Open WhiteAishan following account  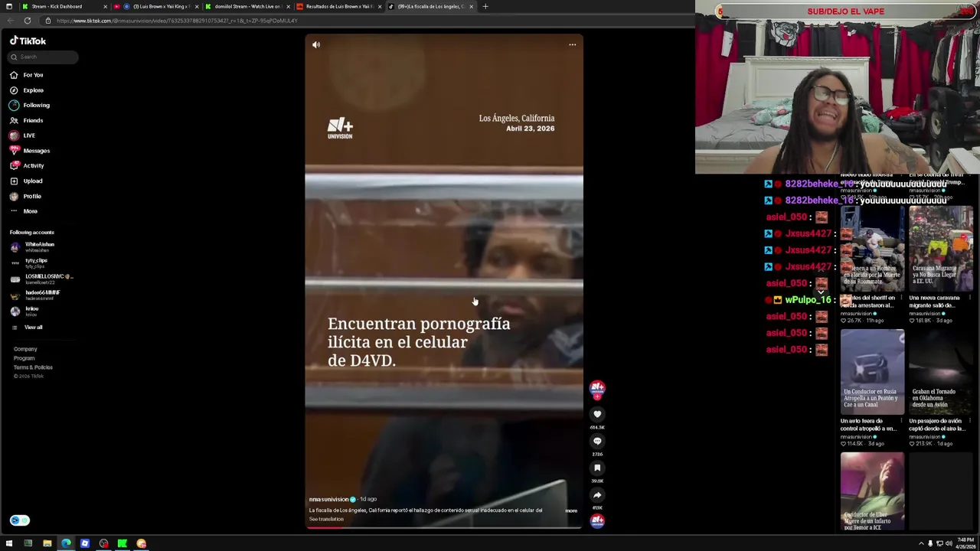pos(39,246)
